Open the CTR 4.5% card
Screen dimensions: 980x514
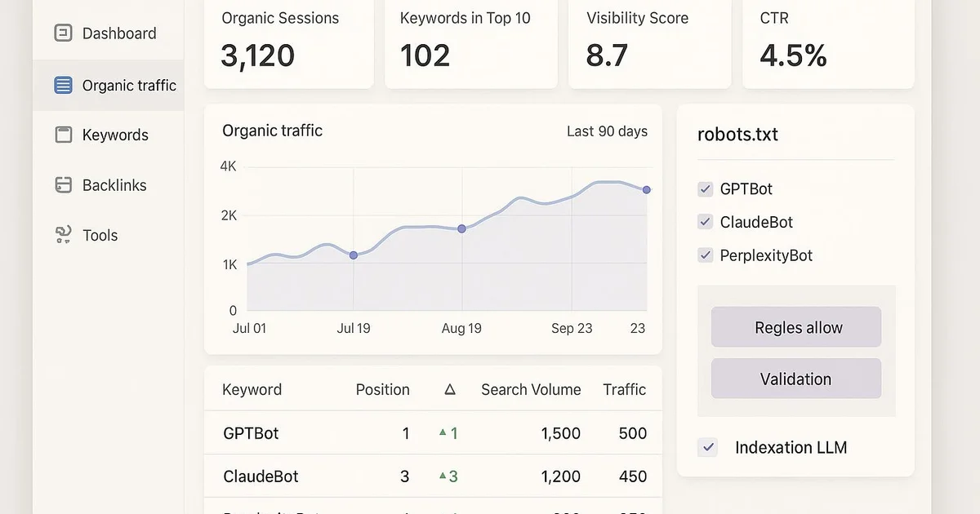click(x=828, y=43)
